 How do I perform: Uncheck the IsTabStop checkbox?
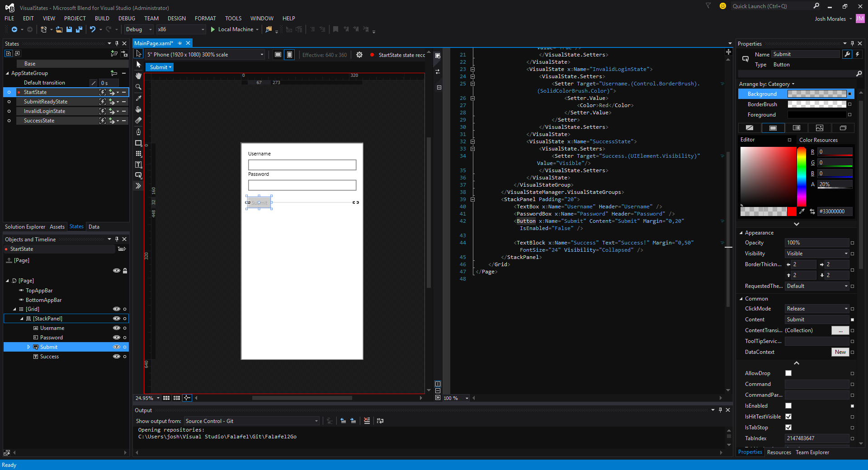tap(788, 428)
